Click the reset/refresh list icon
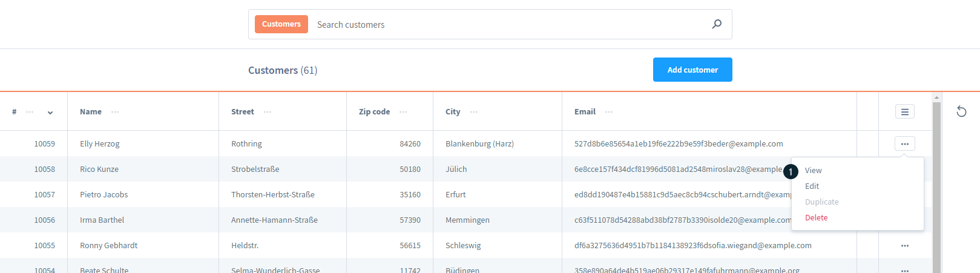 click(x=961, y=111)
